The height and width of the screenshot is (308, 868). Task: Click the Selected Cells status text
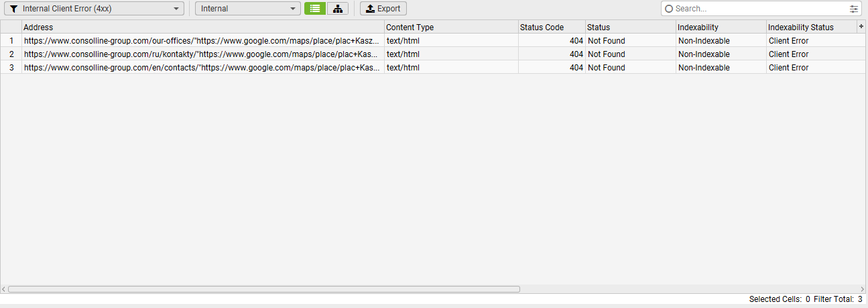click(x=780, y=299)
